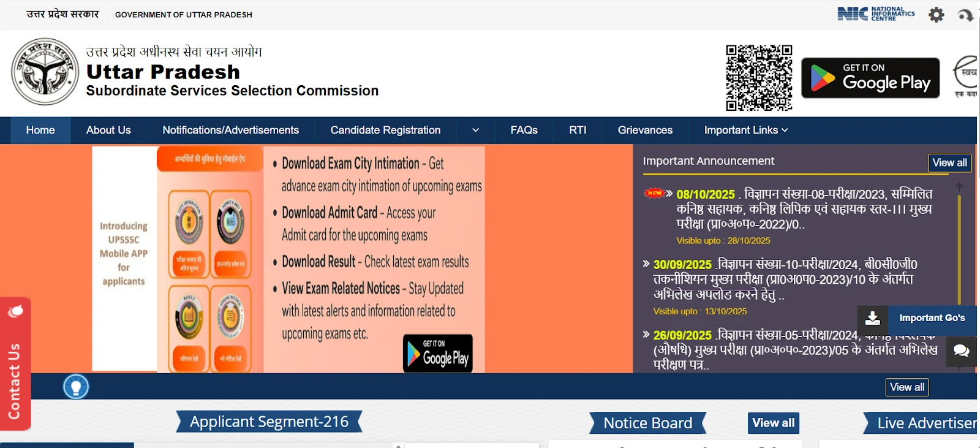This screenshot has height=448, width=980.
Task: Click the announcement list scrollbar
Action: 959,245
